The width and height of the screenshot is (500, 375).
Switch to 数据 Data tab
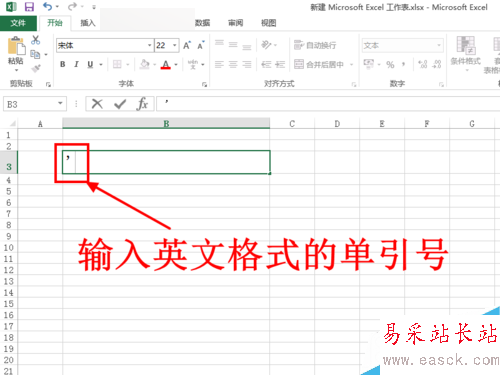[x=202, y=23]
